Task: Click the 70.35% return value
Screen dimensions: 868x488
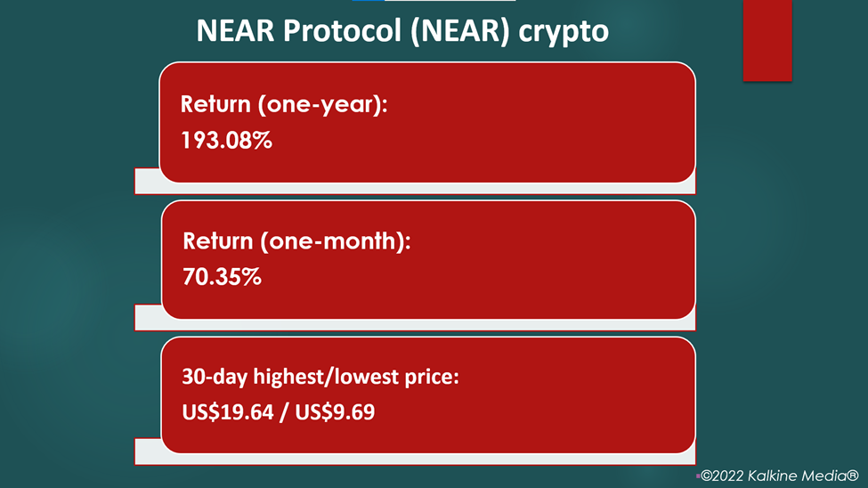Action: [222, 276]
